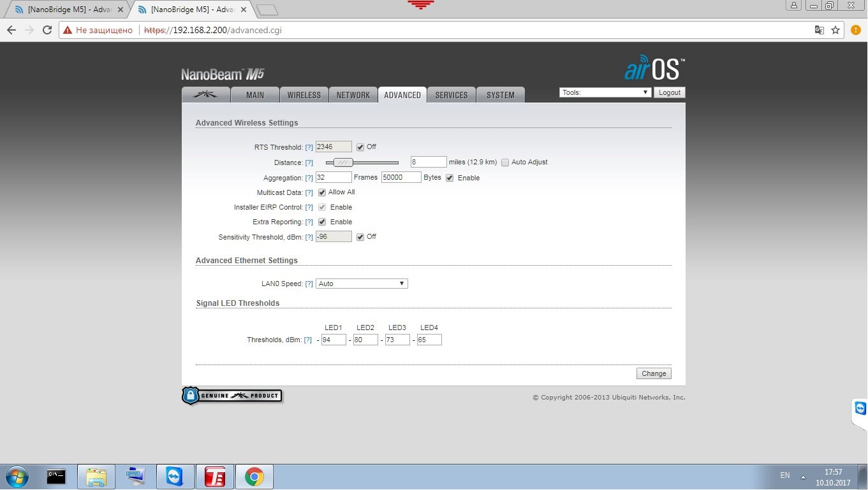Go to the SERVICES tab

point(452,94)
